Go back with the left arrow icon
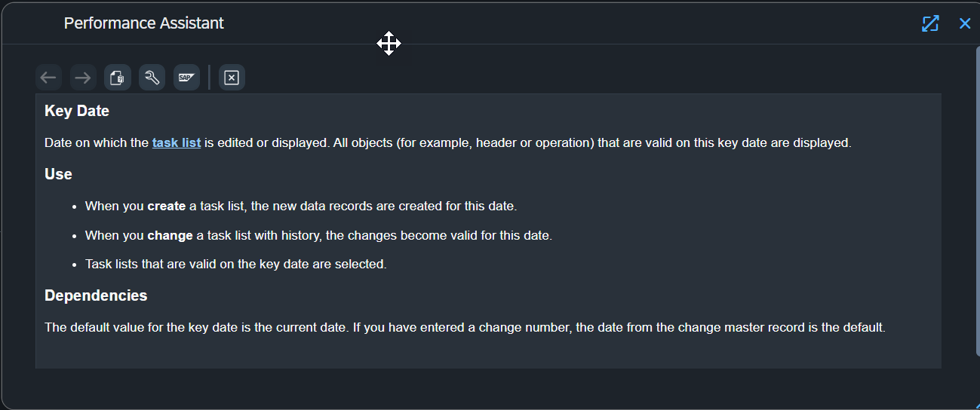This screenshot has width=980, height=410. pos(48,78)
